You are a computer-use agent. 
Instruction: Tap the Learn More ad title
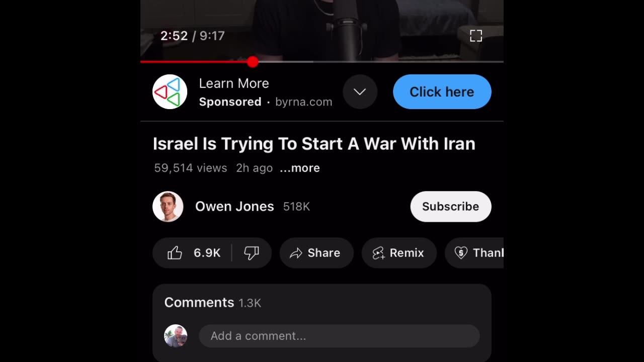[x=234, y=83]
